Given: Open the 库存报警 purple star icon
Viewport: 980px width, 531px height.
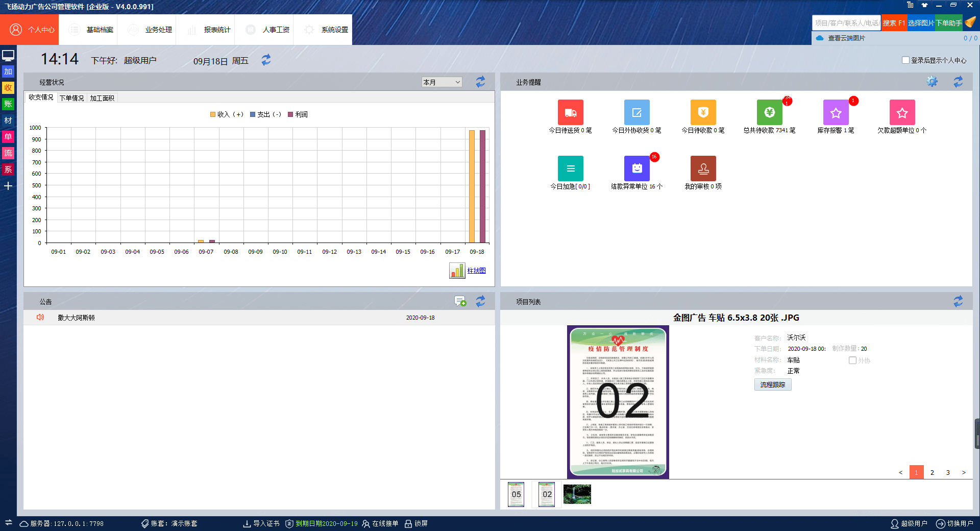Looking at the screenshot, I should click(x=836, y=113).
